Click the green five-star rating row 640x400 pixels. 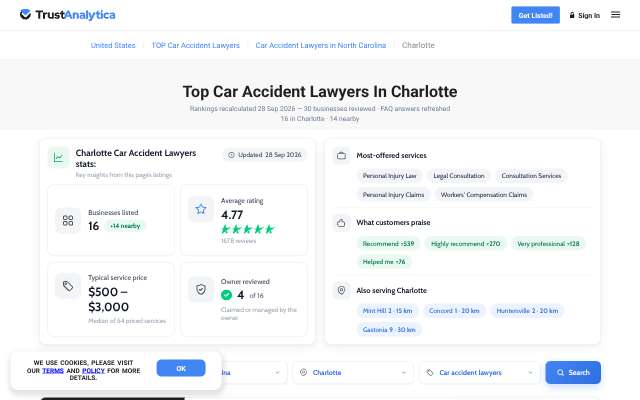(247, 229)
